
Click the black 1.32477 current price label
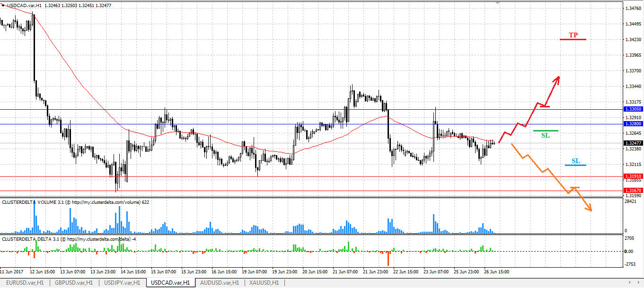coord(633,142)
